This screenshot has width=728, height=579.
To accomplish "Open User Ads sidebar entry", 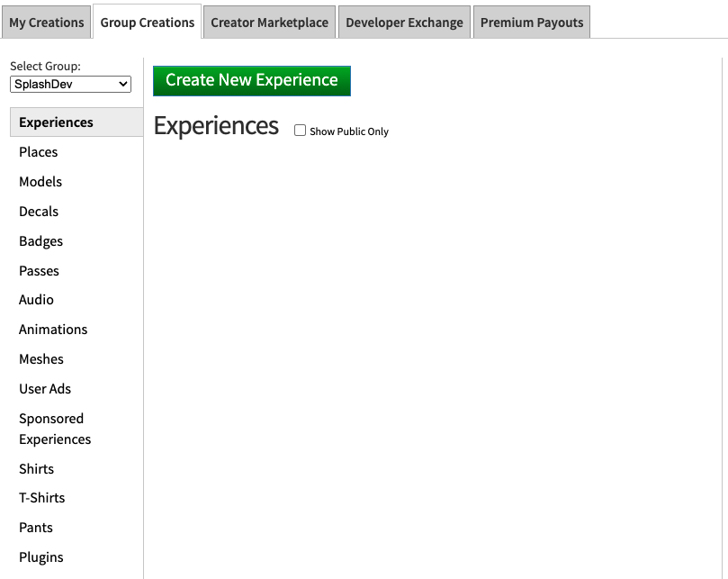I will [x=45, y=389].
